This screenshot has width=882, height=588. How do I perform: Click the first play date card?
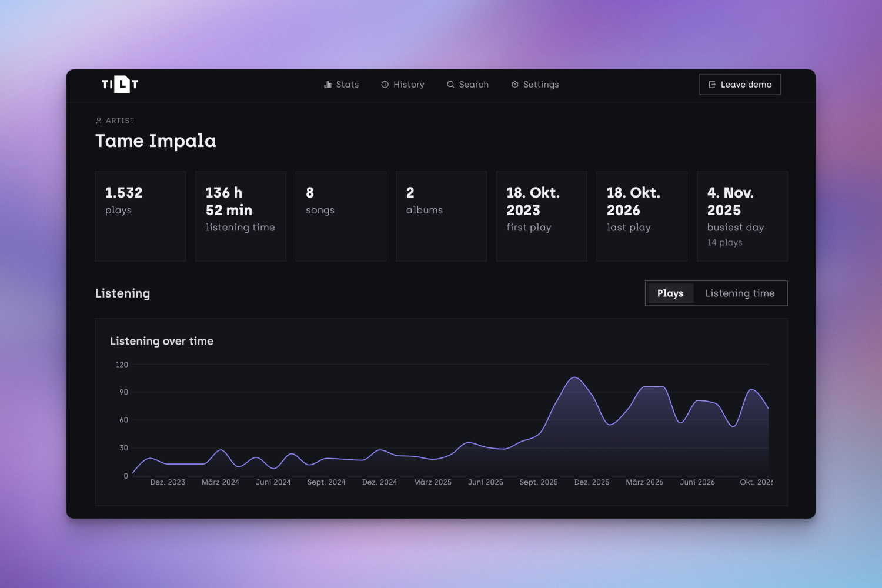point(542,216)
